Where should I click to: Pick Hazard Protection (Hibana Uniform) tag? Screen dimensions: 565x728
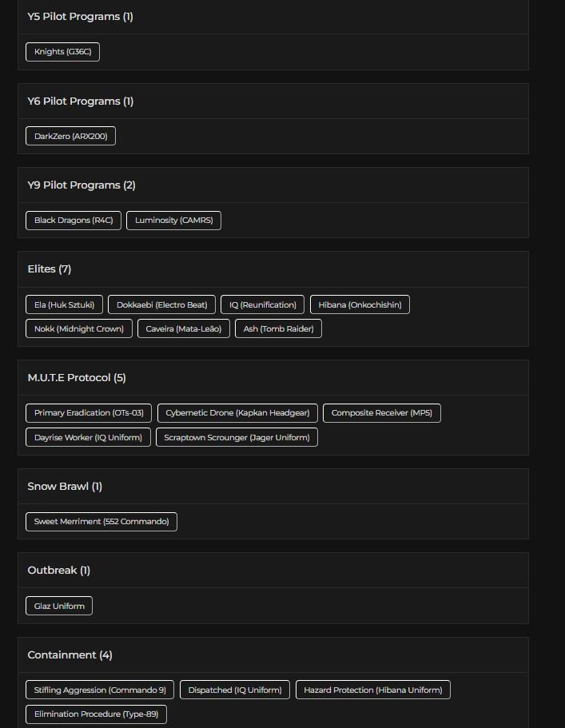coord(372,690)
